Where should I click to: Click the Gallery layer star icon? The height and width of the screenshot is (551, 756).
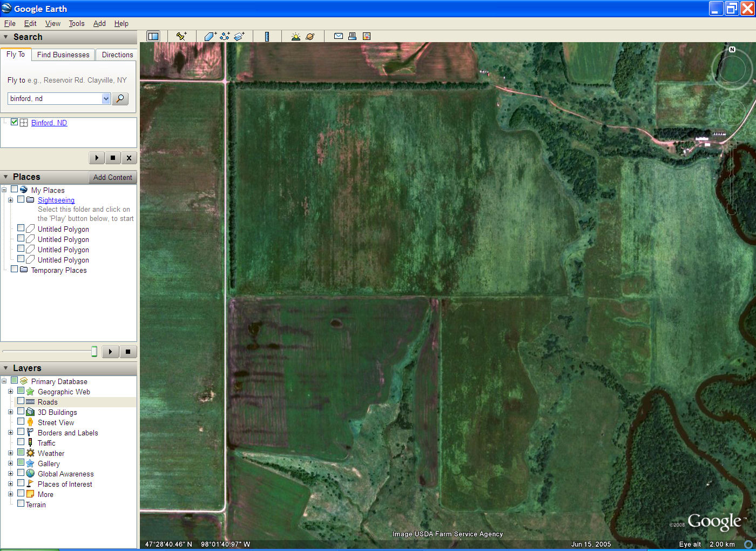(x=30, y=463)
